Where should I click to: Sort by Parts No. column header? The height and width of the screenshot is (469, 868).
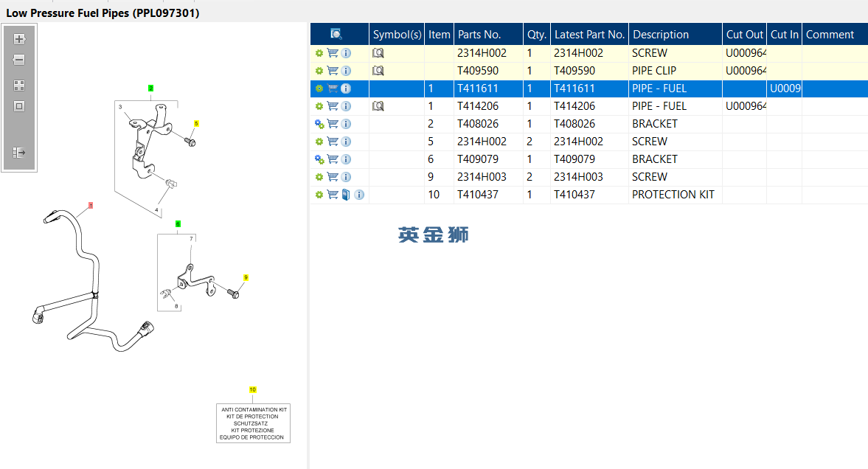(488, 35)
